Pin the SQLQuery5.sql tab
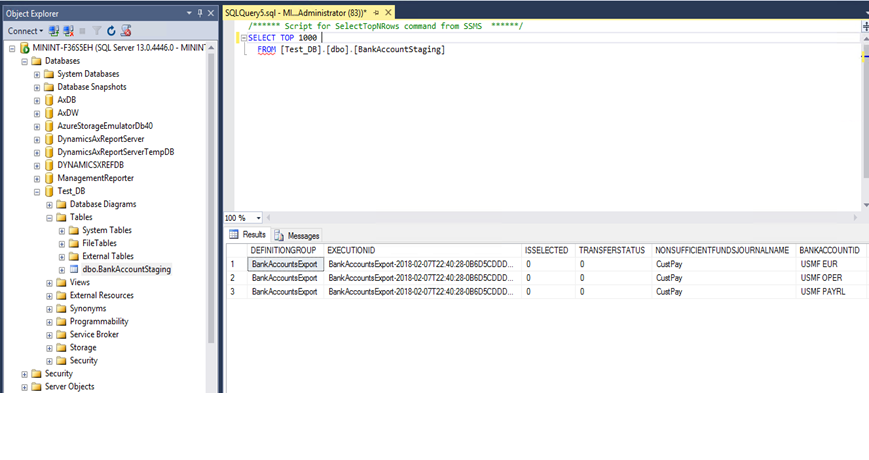Viewport: 869px width, 460px height. click(377, 13)
